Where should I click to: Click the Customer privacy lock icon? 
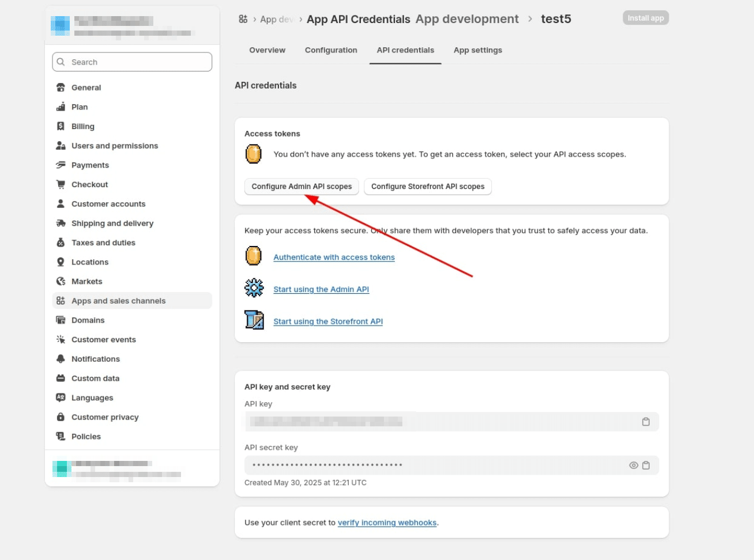click(x=61, y=417)
